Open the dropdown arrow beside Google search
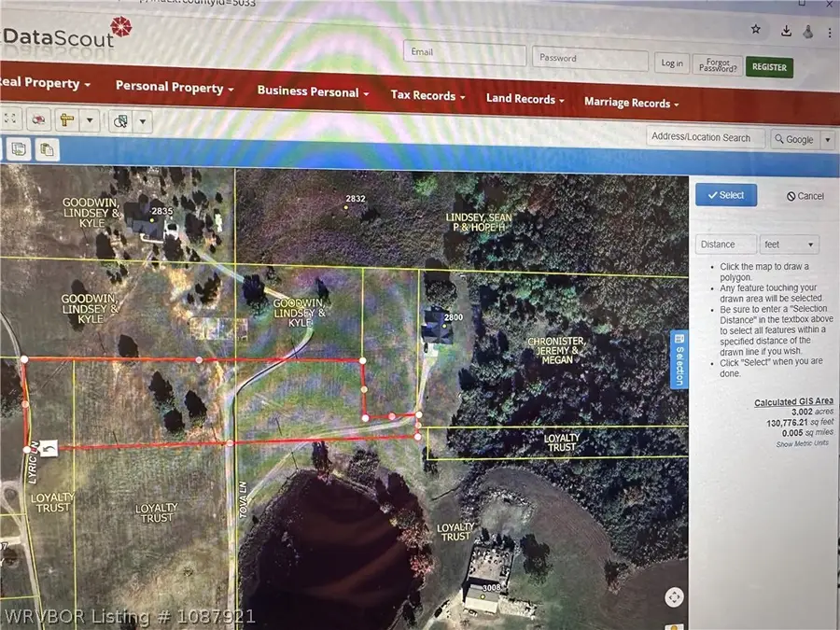The width and height of the screenshot is (840, 630). [x=827, y=139]
